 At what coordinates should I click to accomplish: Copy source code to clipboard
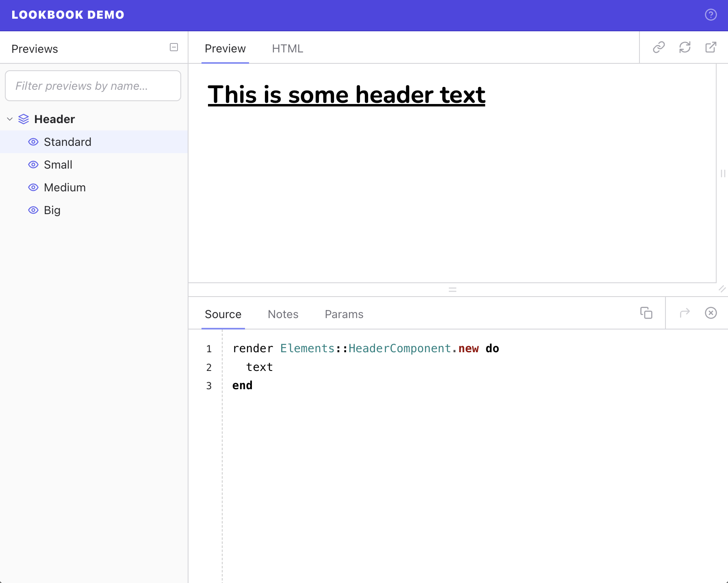[x=646, y=313]
